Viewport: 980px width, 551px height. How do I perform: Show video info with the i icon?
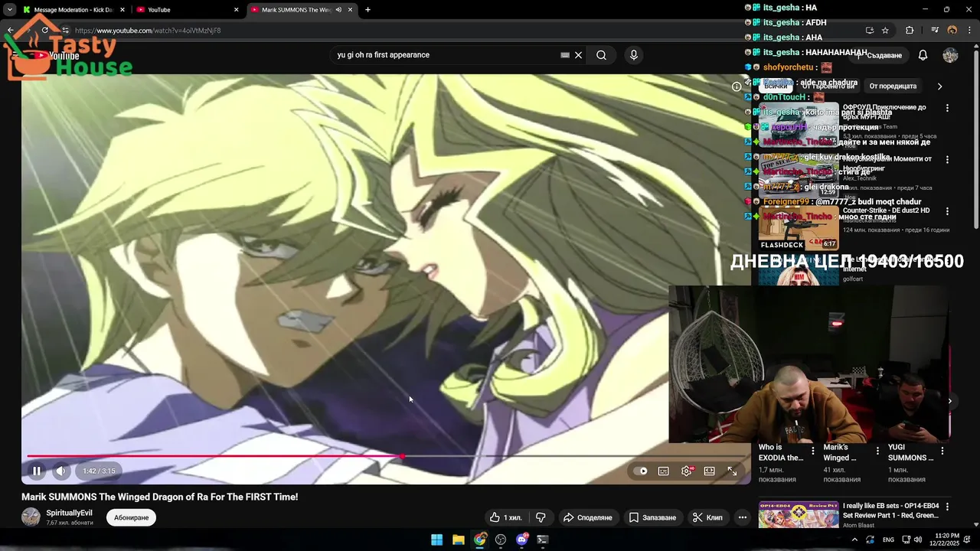click(x=737, y=86)
